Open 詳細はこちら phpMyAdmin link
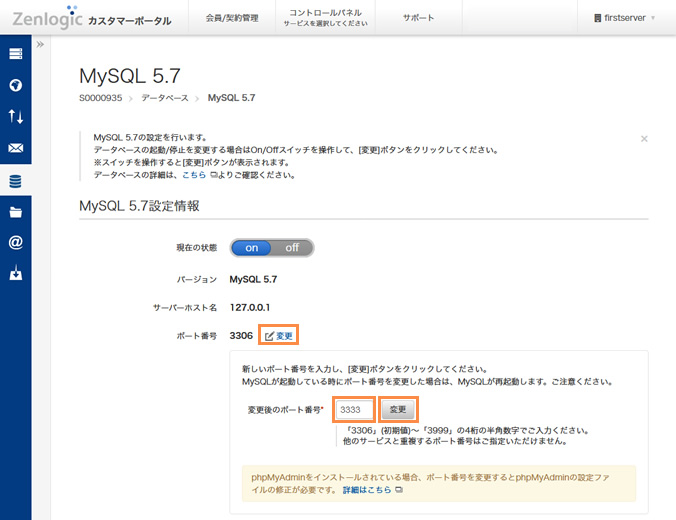Viewport: 676px width, 520px height. pos(367,490)
